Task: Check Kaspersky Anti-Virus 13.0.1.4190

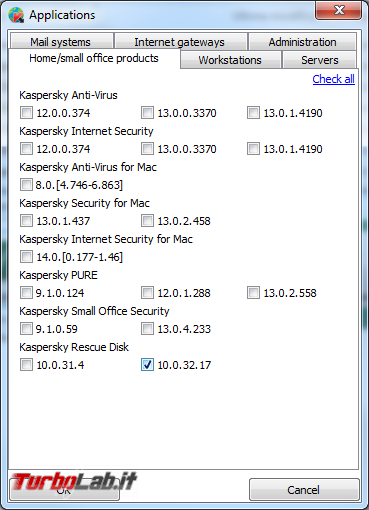Action: 253,113
